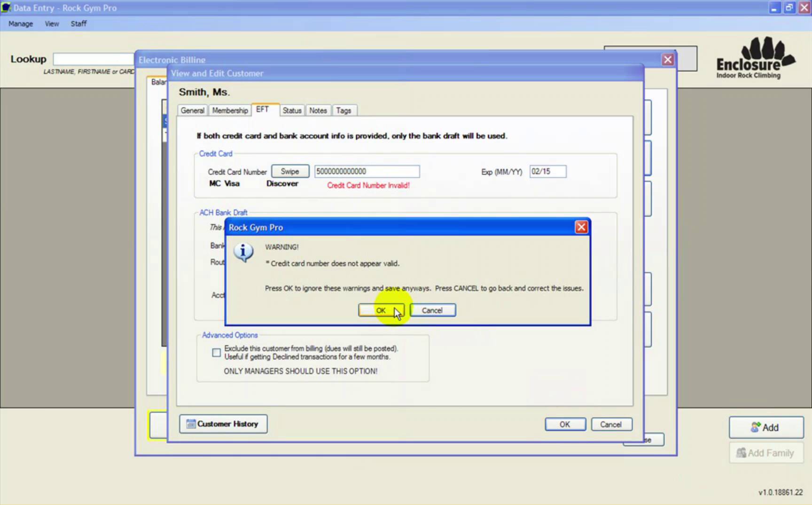Click the Rock Gym Pro title bar icon
812x505 pixels.
(x=6, y=8)
